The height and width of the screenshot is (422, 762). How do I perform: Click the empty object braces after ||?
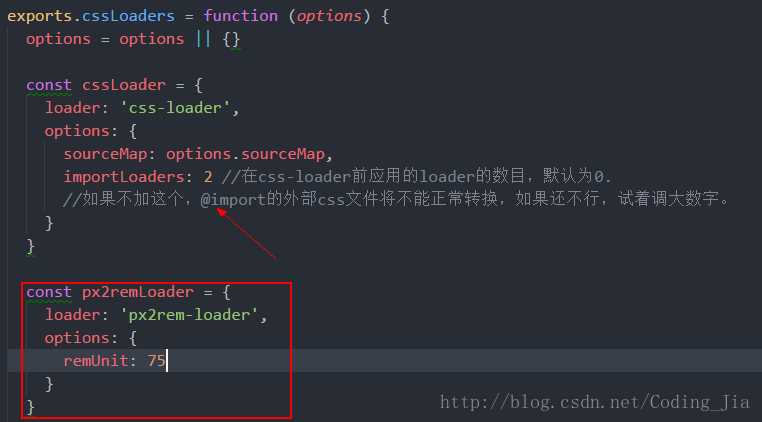coord(231,39)
